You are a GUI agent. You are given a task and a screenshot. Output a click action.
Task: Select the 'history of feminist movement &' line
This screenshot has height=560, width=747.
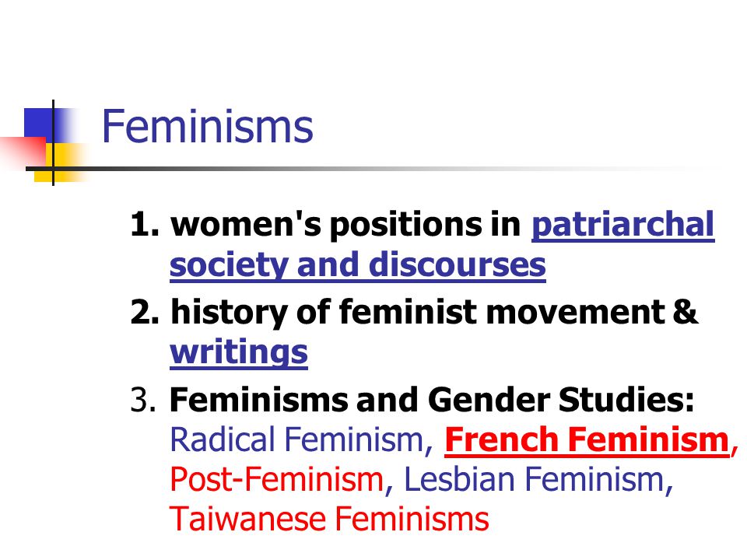tap(433, 313)
